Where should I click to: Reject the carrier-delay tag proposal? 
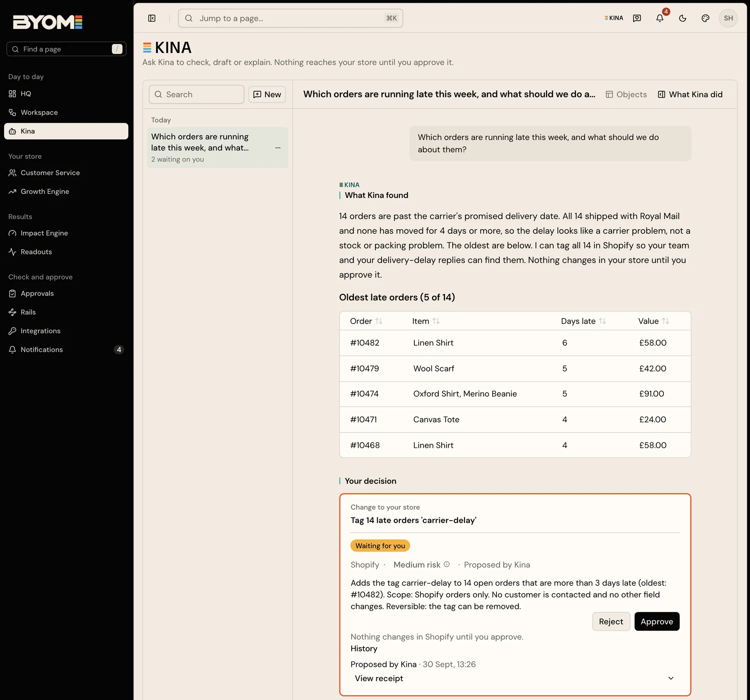point(611,622)
